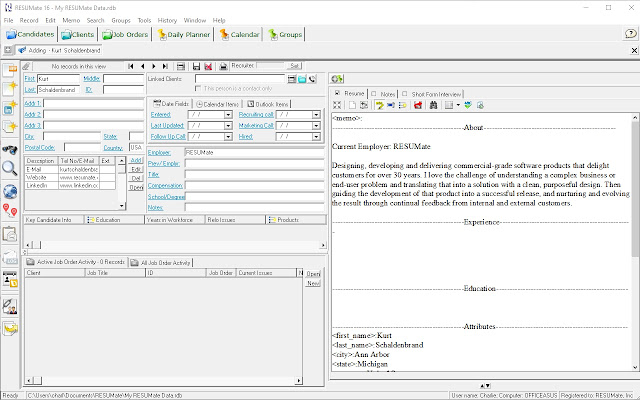Screen dimensions: 640x400
Task: Click the folder icon beside Linked Clients
Action: 302,79
